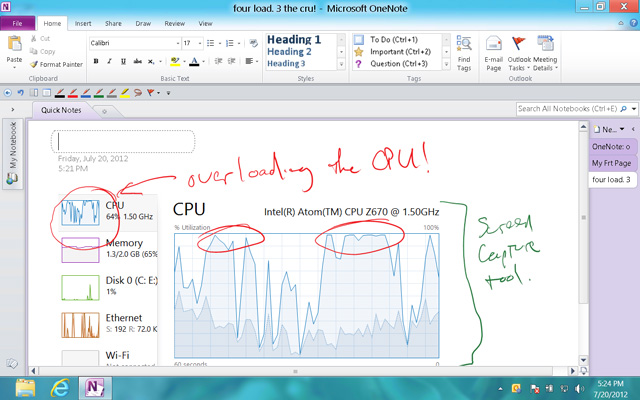The height and width of the screenshot is (400, 640).
Task: Open OneNote Help question mark
Action: (x=633, y=23)
